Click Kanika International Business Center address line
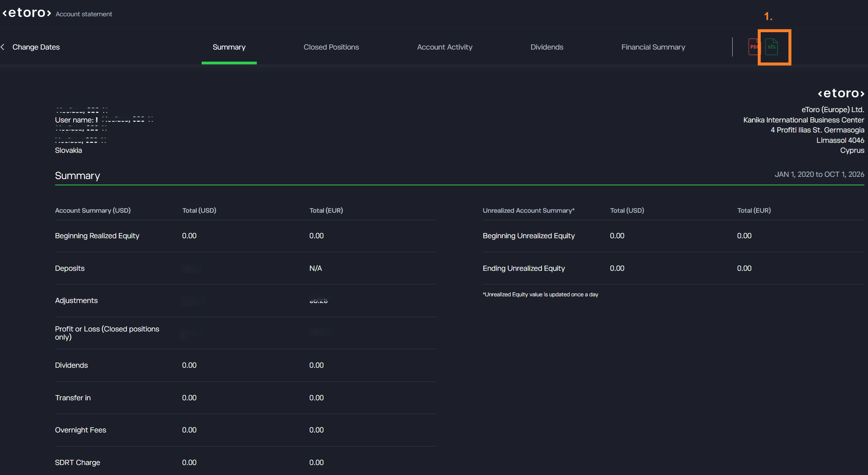 804,120
